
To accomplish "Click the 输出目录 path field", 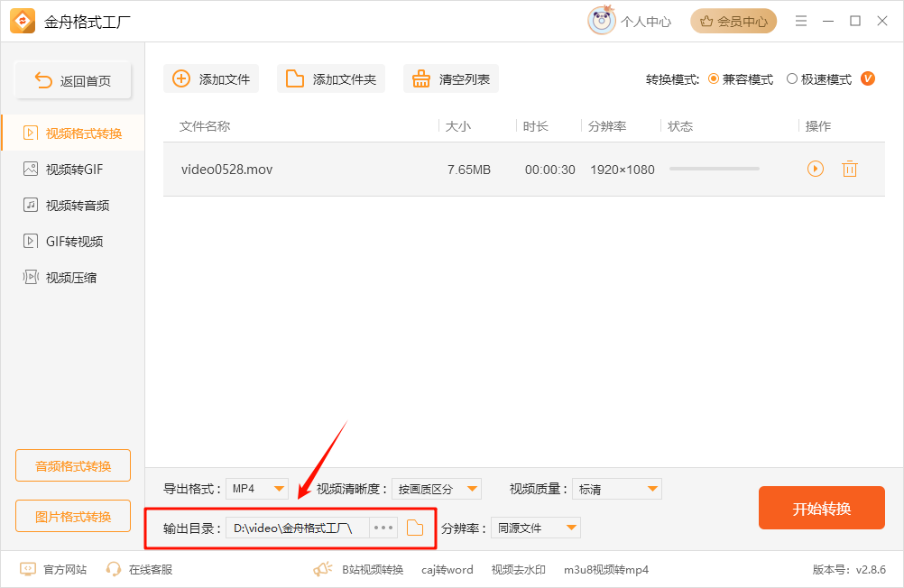I will tap(298, 528).
